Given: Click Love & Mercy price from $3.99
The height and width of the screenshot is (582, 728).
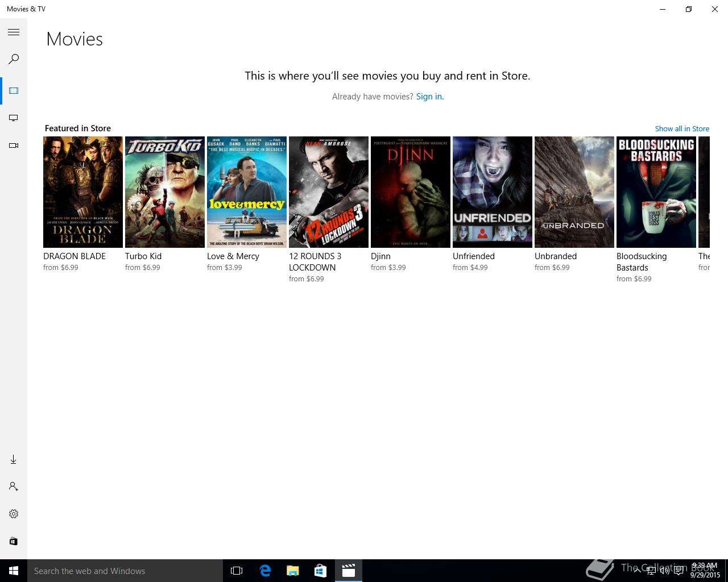Looking at the screenshot, I should (x=225, y=268).
